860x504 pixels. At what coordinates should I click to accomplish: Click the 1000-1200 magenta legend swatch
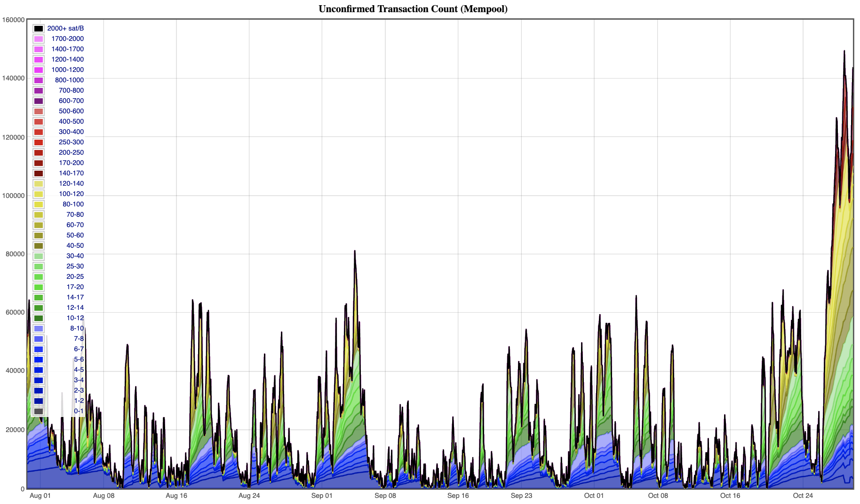[x=39, y=70]
